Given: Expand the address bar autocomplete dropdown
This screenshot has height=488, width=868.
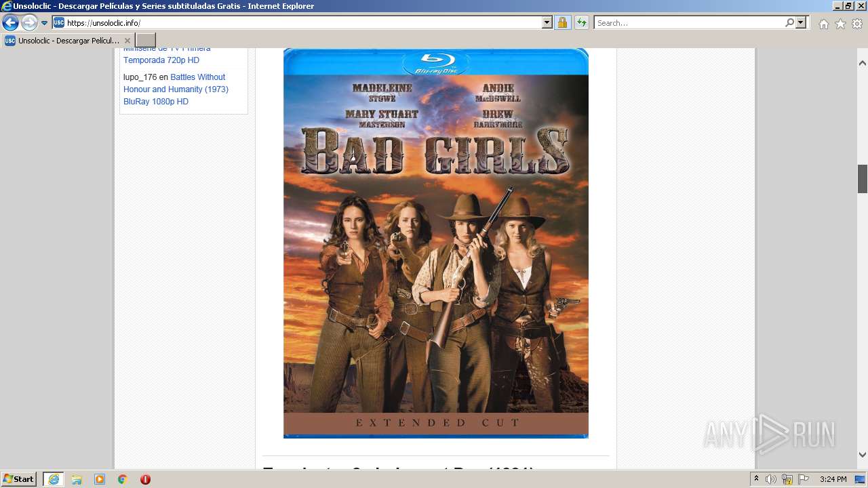Looking at the screenshot, I should click(547, 23).
